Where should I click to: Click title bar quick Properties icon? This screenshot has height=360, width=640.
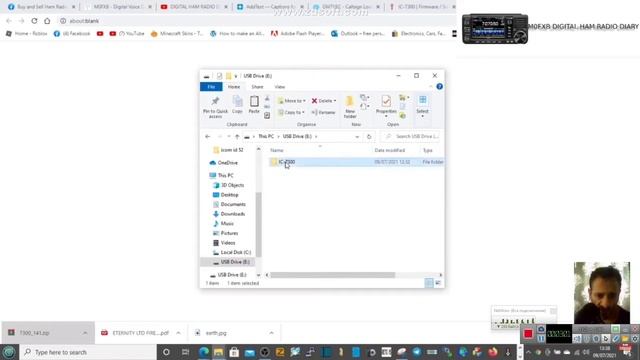219,76
